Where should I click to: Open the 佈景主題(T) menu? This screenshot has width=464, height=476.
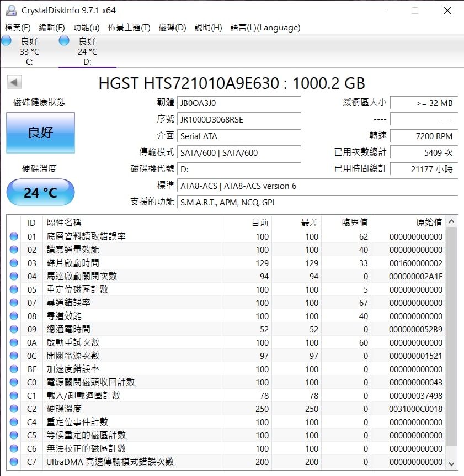tap(129, 28)
